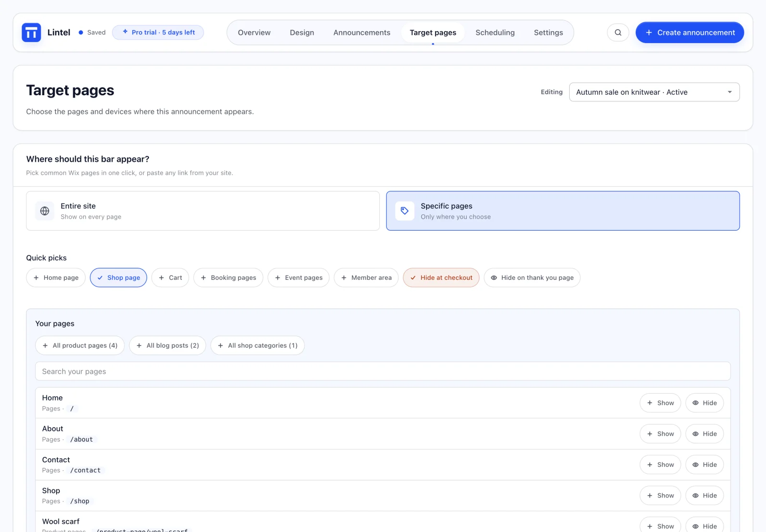The height and width of the screenshot is (532, 766).
Task: Select the Specific pages option
Action: coord(563,211)
